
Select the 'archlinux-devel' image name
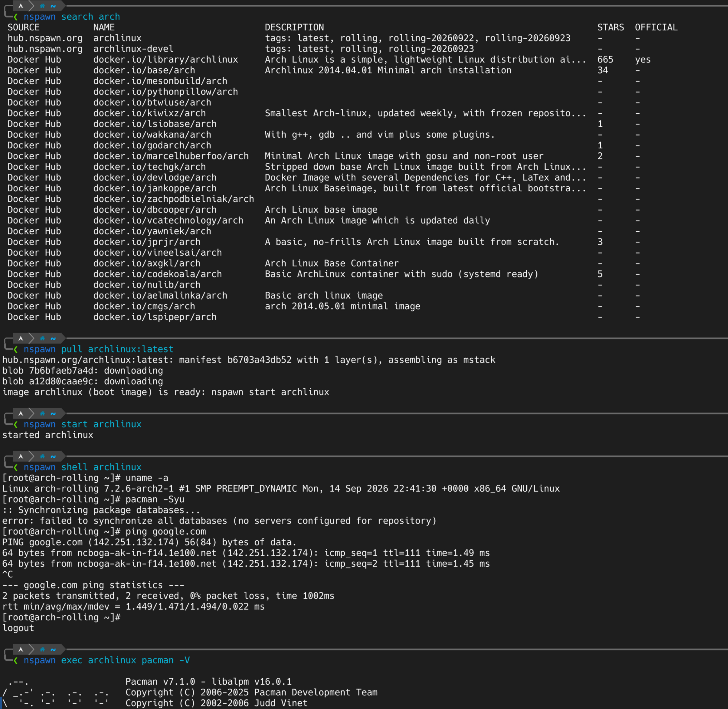coord(133,49)
